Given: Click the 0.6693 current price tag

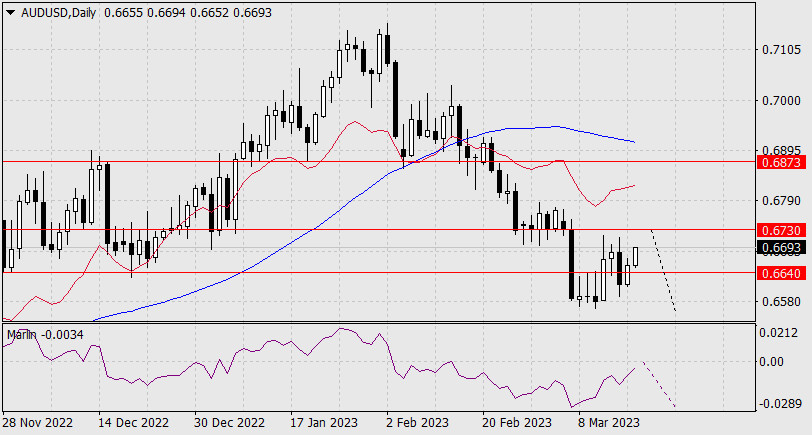Looking at the screenshot, I should tap(782, 247).
